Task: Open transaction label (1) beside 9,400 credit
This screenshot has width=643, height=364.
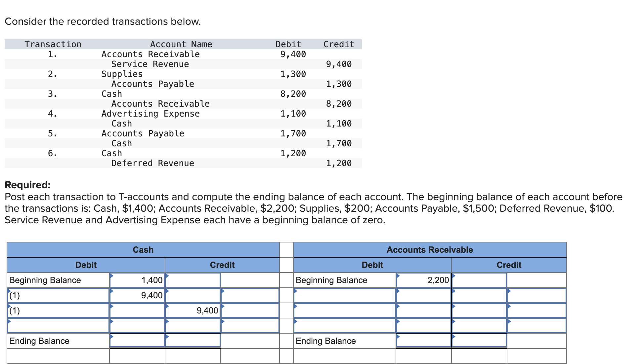Action: click(58, 310)
